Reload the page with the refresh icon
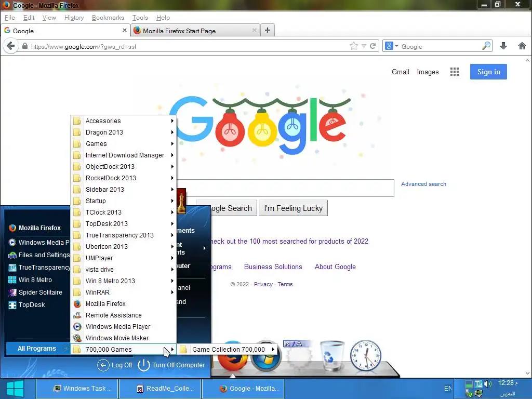The width and height of the screenshot is (532, 399). click(x=373, y=46)
